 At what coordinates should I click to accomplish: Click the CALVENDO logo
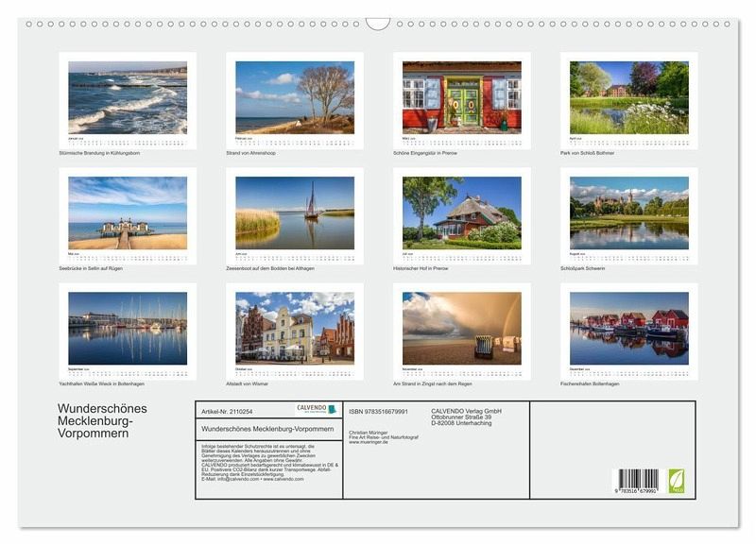pyautogui.click(x=317, y=409)
